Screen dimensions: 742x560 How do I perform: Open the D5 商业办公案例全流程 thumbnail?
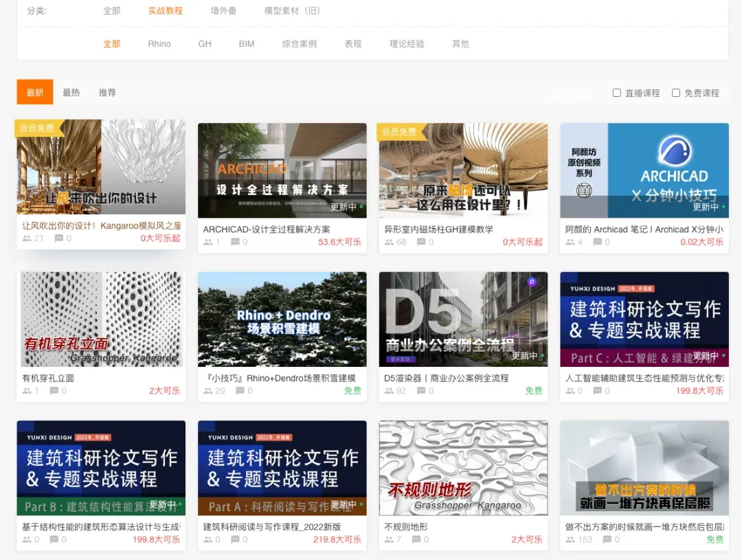tap(463, 319)
